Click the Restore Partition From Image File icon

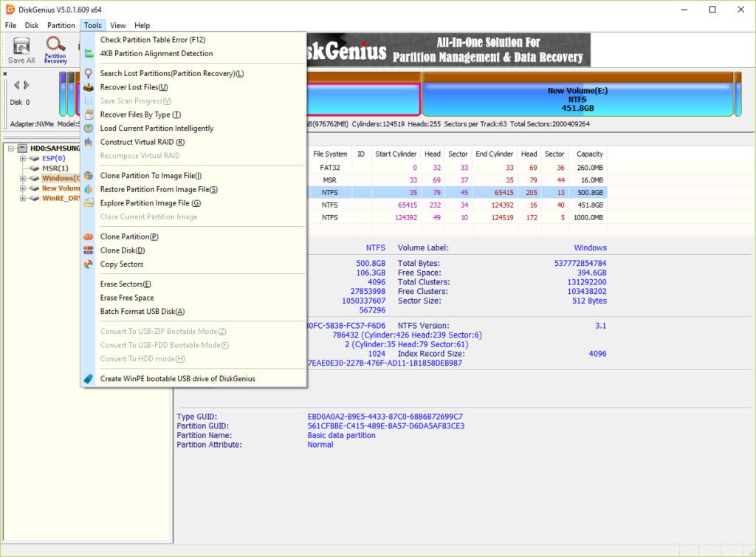[89, 190]
